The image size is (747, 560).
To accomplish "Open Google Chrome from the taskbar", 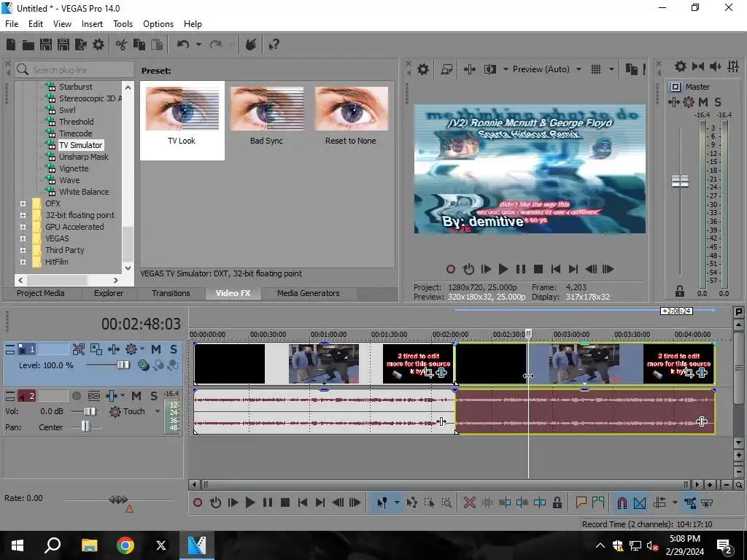I will pos(125,545).
